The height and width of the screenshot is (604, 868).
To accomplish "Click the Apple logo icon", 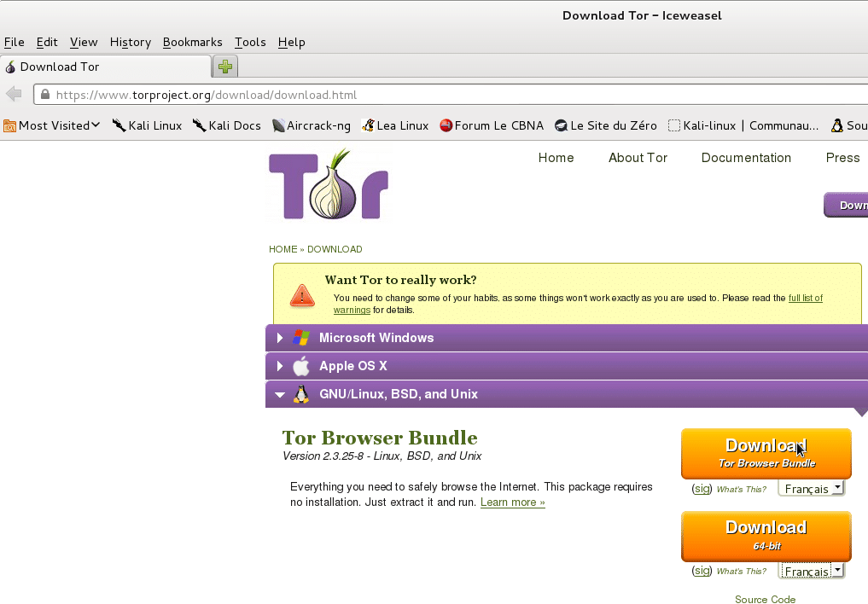I will 301,366.
